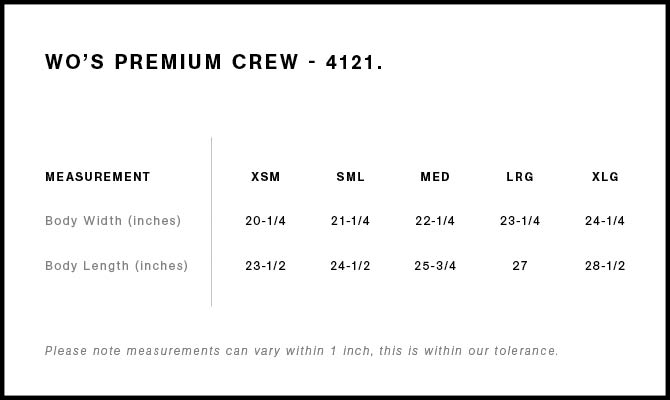This screenshot has width=670, height=400.
Task: Select the XLG size header
Action: [x=605, y=177]
